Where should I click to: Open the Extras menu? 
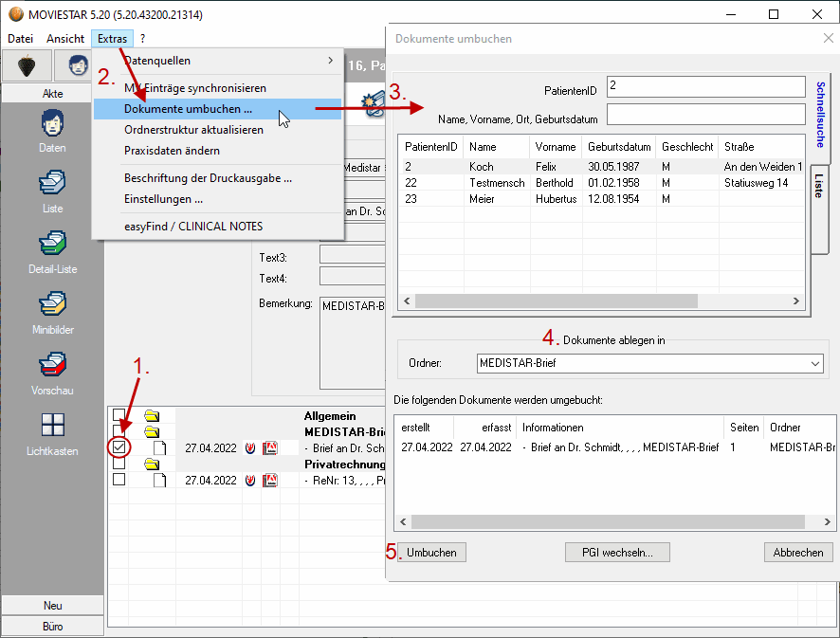(112, 39)
